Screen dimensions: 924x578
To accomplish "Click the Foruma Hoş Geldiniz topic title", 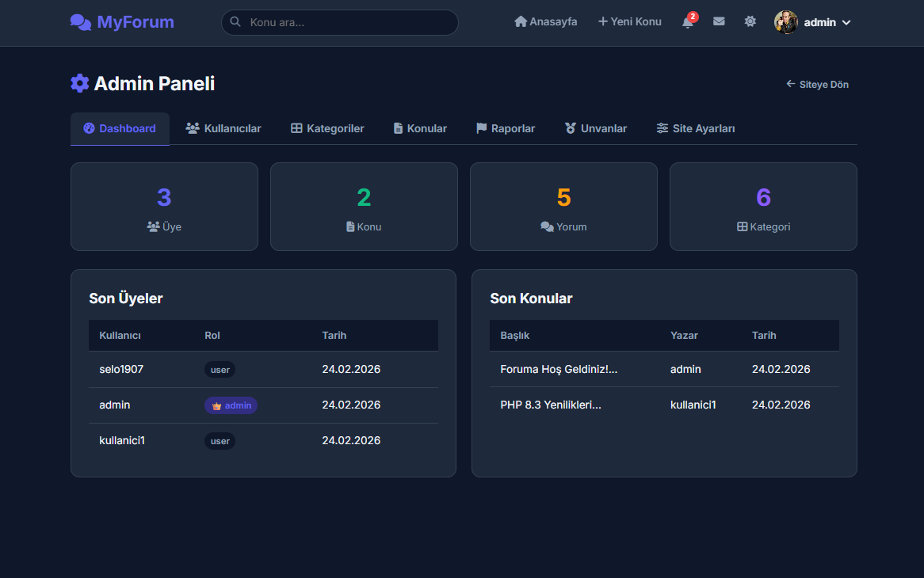I will pyautogui.click(x=559, y=370).
